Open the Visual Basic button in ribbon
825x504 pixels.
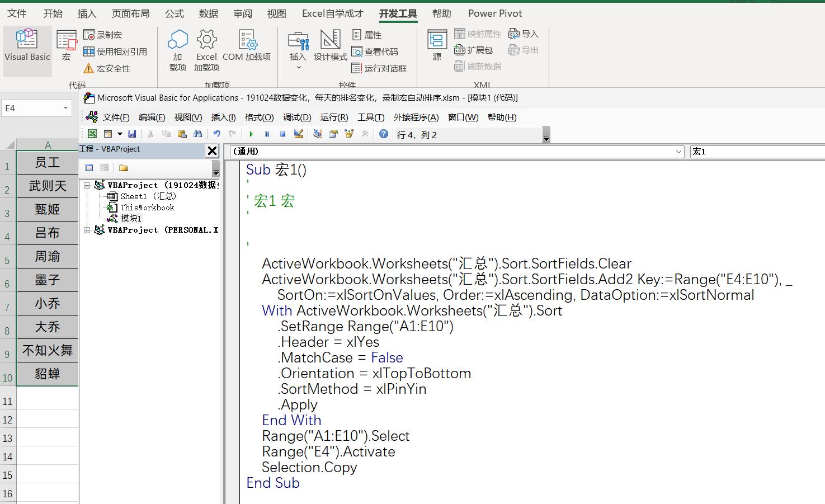(27, 46)
